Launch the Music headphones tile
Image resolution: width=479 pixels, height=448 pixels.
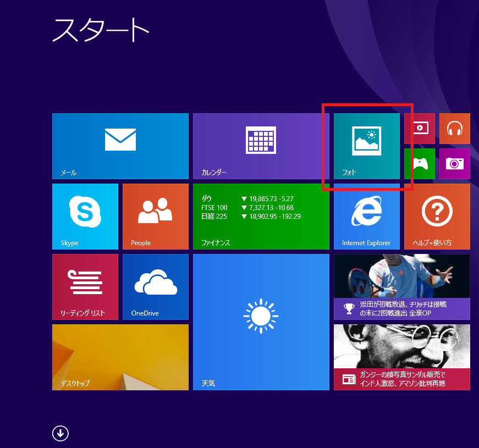pyautogui.click(x=455, y=128)
